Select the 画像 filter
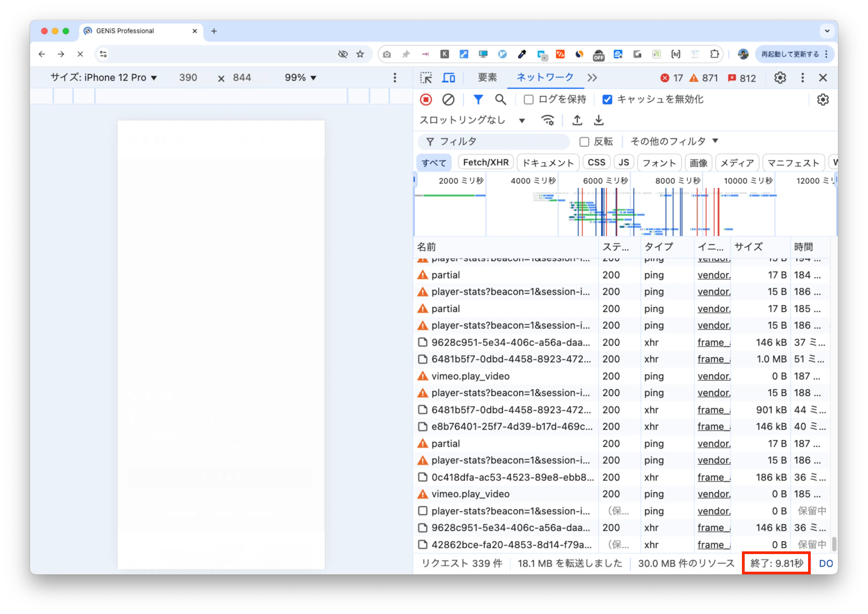Screen dimensions: 868x614 (x=698, y=162)
